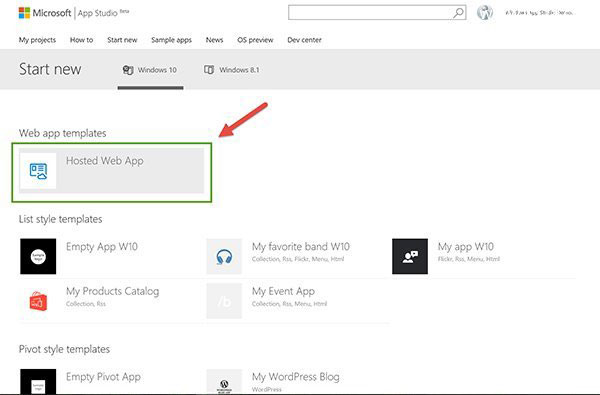Open the News menu item
600x395 pixels.
point(214,40)
